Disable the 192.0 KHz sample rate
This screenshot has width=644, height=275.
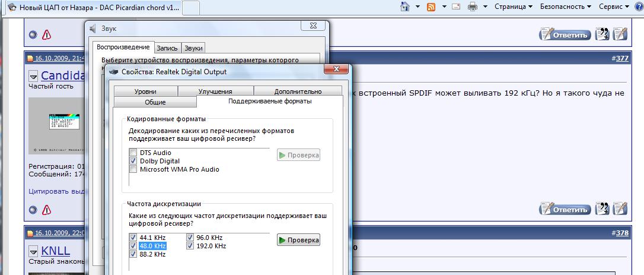pyautogui.click(x=190, y=246)
